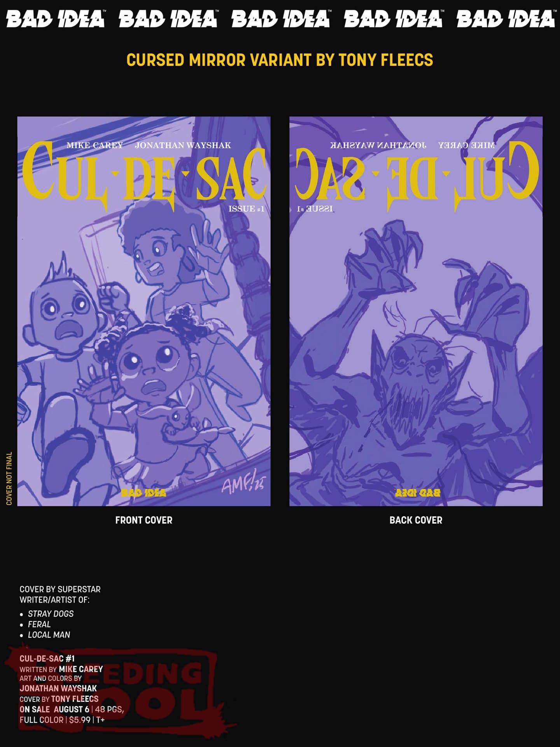Click the TONY FLEECS cover credit text
The width and height of the screenshot is (560, 747).
pos(75,699)
